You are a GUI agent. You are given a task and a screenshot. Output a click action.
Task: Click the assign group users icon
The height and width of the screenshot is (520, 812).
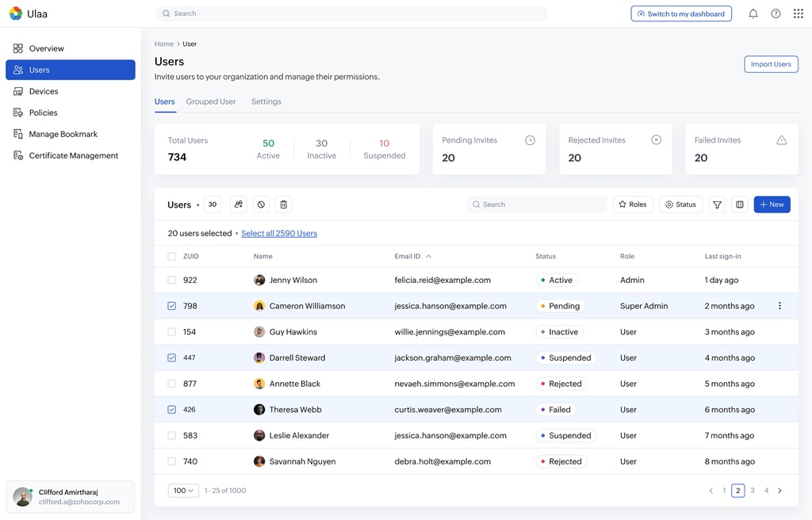238,205
